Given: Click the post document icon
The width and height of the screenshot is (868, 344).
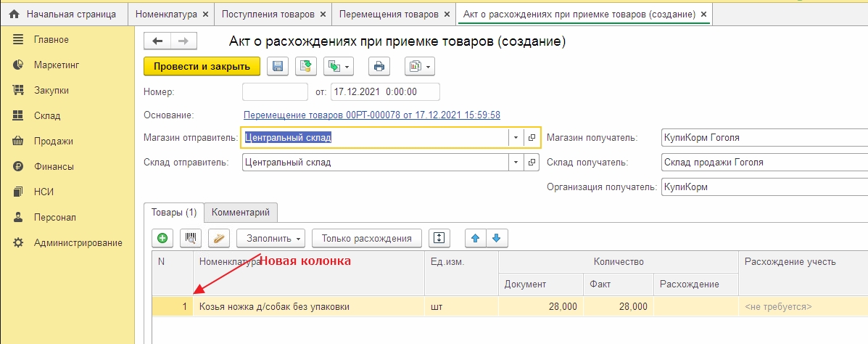Looking at the screenshot, I should (x=305, y=67).
